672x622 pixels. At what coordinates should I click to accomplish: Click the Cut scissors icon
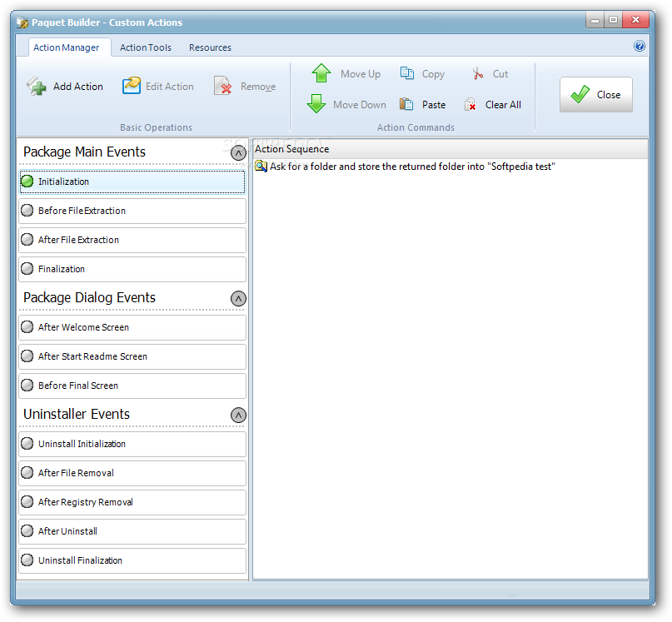[x=477, y=73]
